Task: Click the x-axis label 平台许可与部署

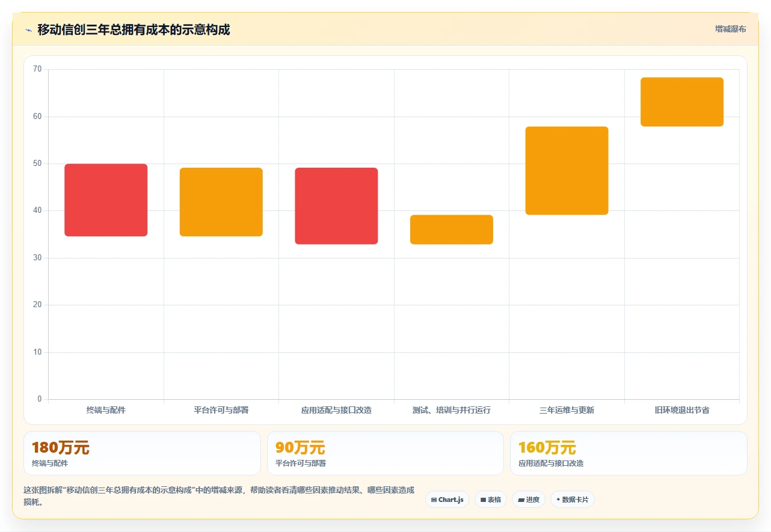Action: (x=221, y=410)
